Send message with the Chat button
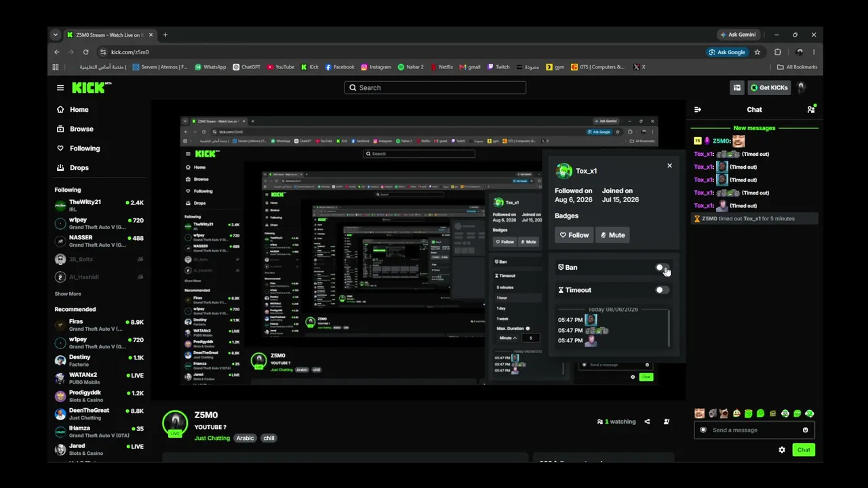Screen dimensions: 868x488 [x=804, y=450]
